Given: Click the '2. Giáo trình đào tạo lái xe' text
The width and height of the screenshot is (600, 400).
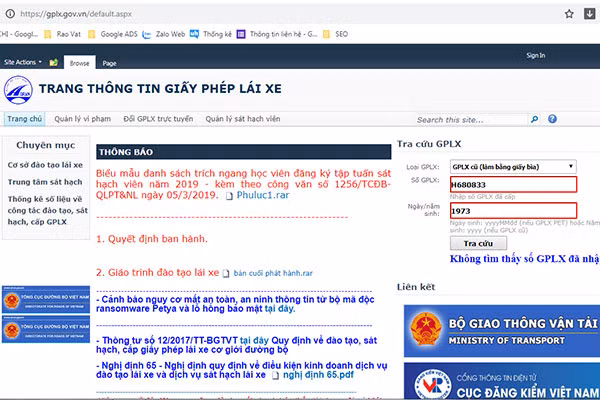Looking at the screenshot, I should (158, 273).
